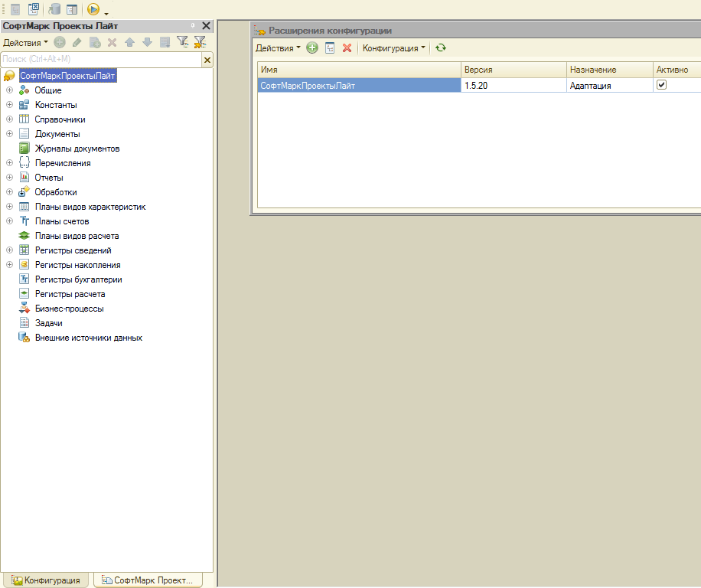Switch to the Конфигурация bottom tab
The width and height of the screenshot is (701, 588).
[x=45, y=580]
